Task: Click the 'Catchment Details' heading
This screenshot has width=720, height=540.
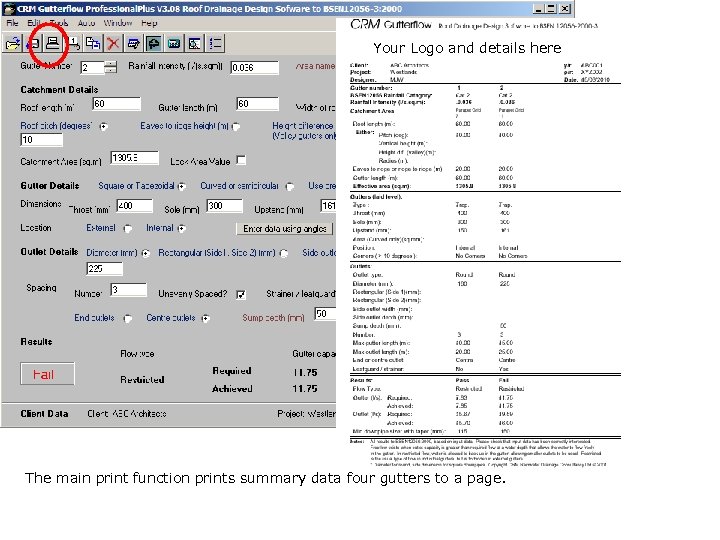Action: (x=59, y=90)
